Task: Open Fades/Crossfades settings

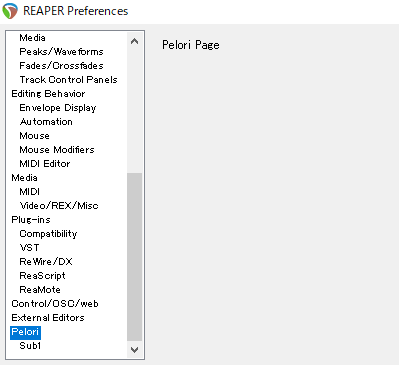Action: [61, 66]
